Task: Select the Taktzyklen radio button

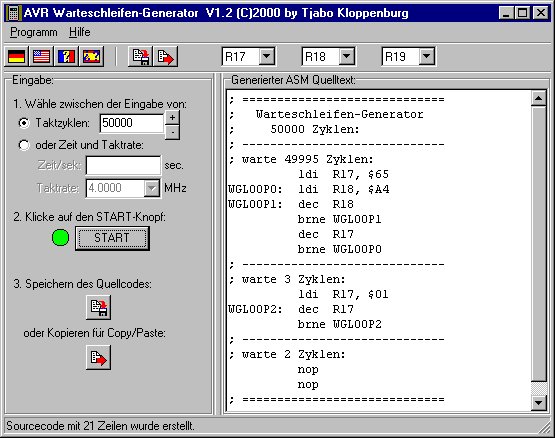Action: click(24, 123)
